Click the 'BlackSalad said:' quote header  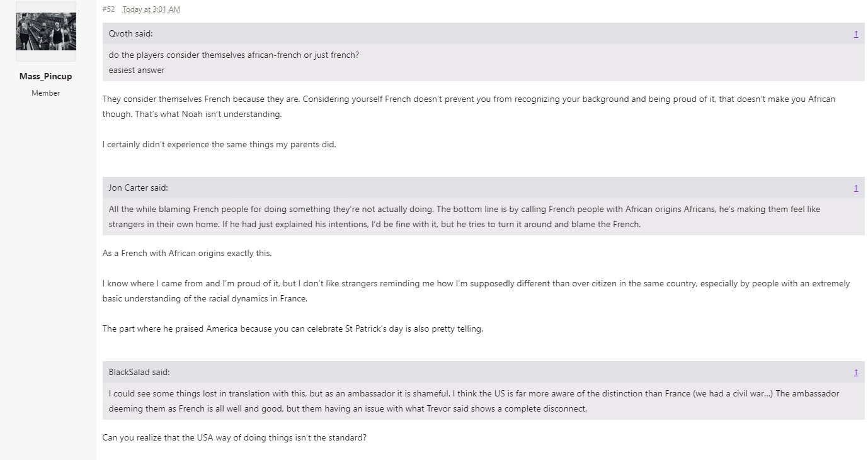click(x=139, y=372)
